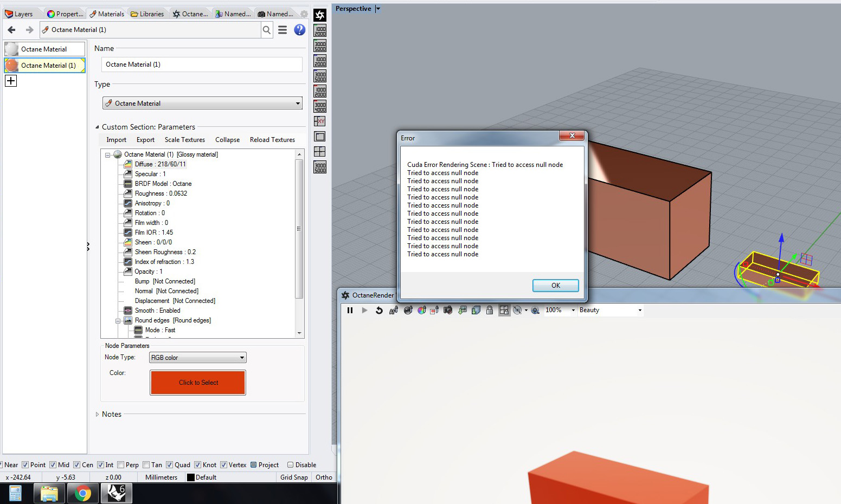Viewport: 841px width, 504px height.
Task: Expand the Notes section
Action: 98,415
